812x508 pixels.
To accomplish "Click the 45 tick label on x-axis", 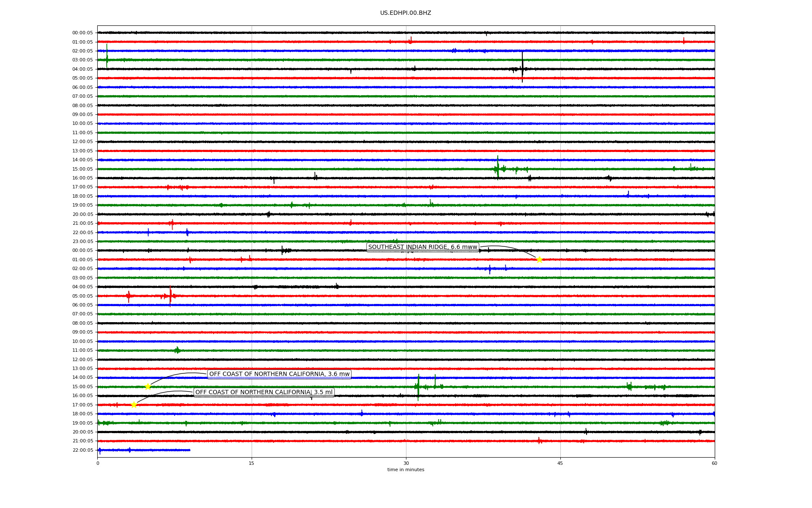I will pyautogui.click(x=560, y=463).
